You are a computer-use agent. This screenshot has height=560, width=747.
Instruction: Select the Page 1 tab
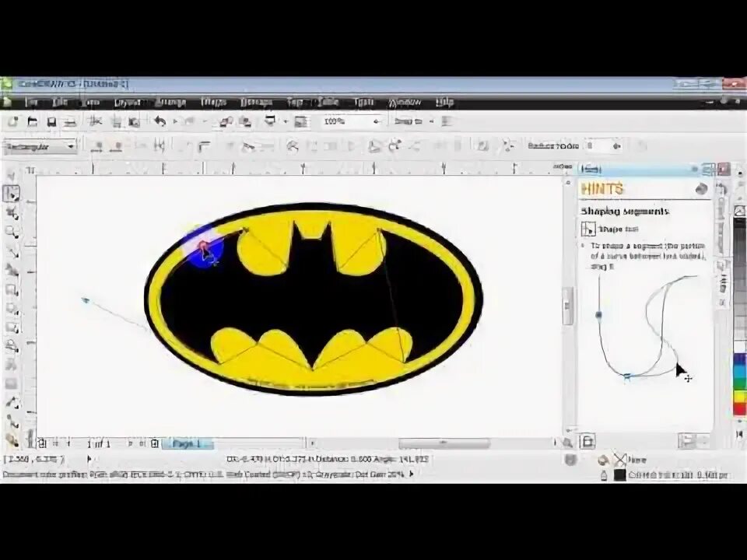coord(188,444)
